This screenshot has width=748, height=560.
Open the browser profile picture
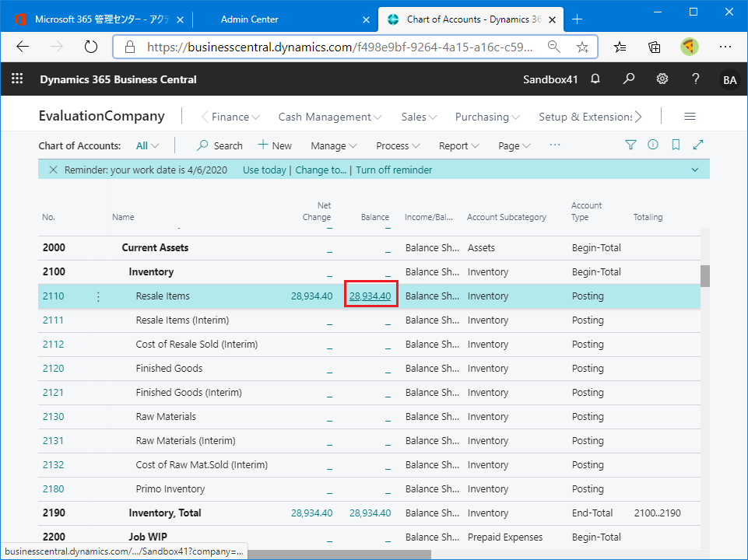pos(690,47)
